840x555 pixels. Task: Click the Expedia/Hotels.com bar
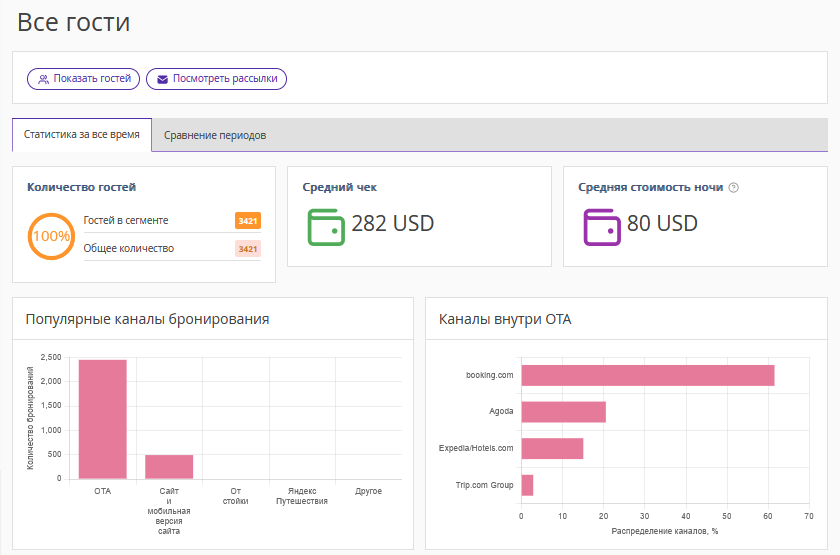point(552,448)
